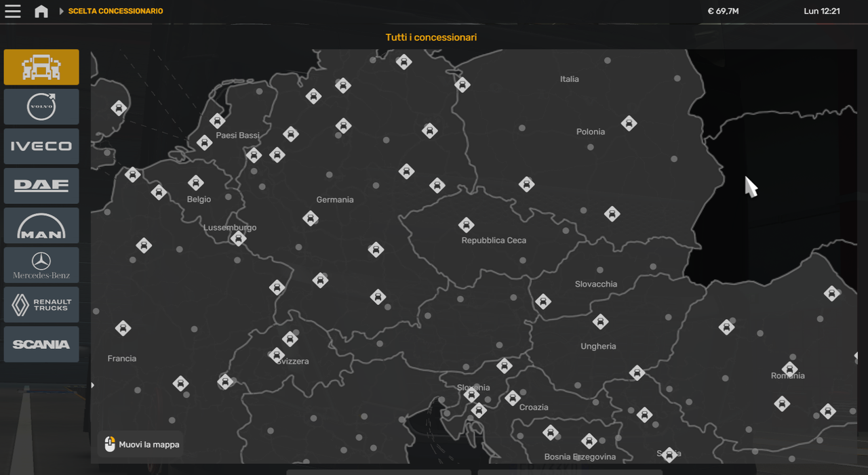This screenshot has width=868, height=475.
Task: Click the Polonia country label
Action: pos(591,131)
